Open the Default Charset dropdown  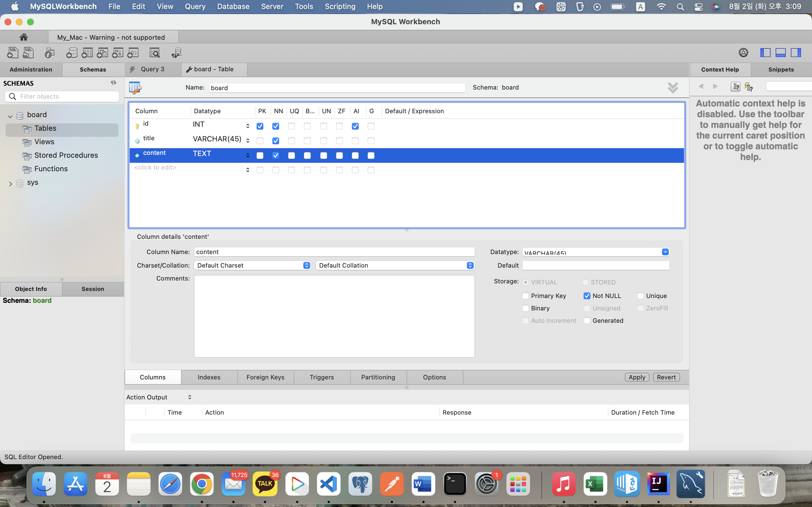point(252,265)
